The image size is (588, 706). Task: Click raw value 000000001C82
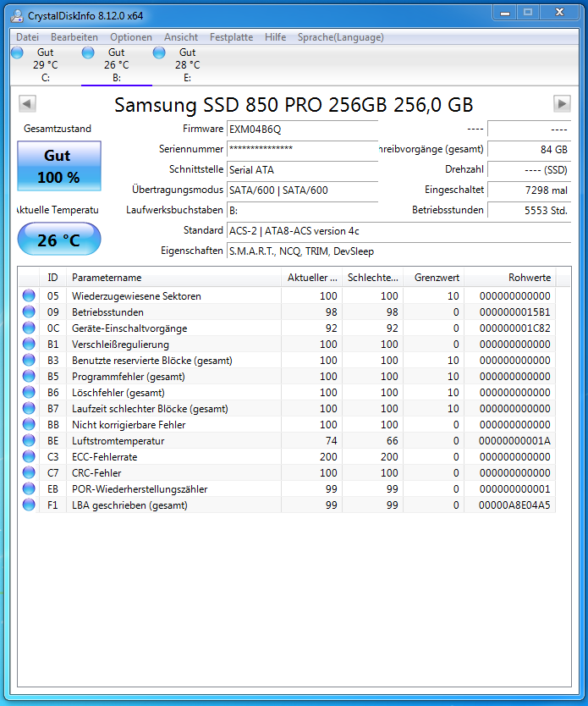(x=514, y=328)
